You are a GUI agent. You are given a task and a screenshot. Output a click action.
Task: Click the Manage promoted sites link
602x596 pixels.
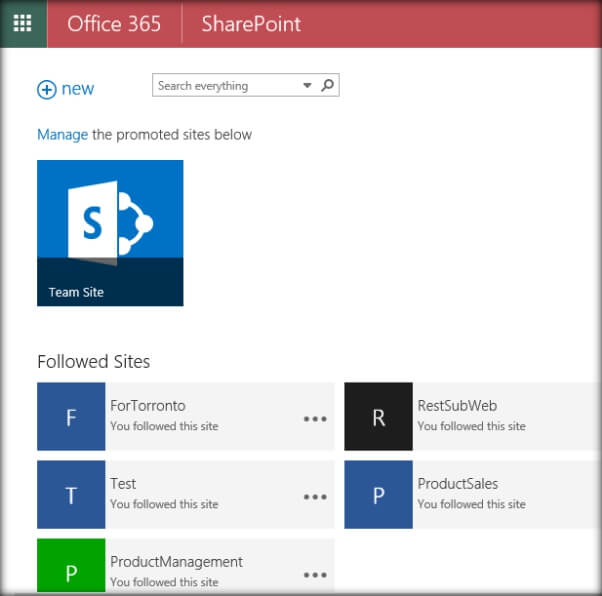tap(63, 135)
